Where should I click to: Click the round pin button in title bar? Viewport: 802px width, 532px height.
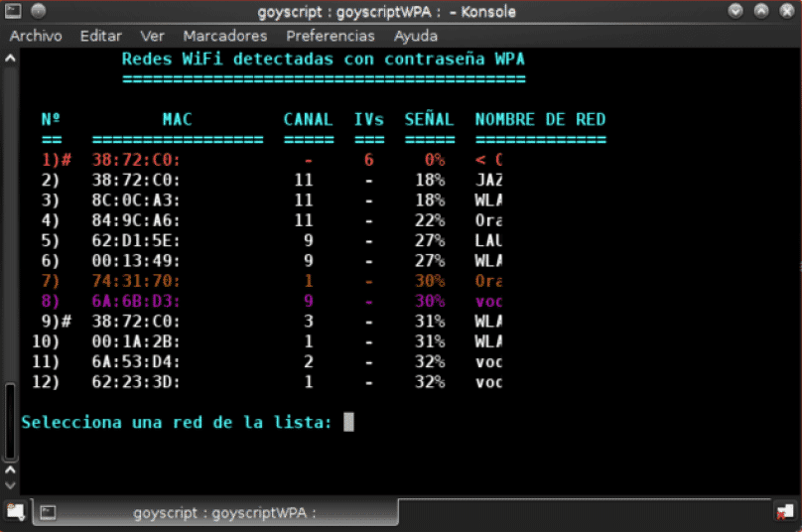[39, 11]
